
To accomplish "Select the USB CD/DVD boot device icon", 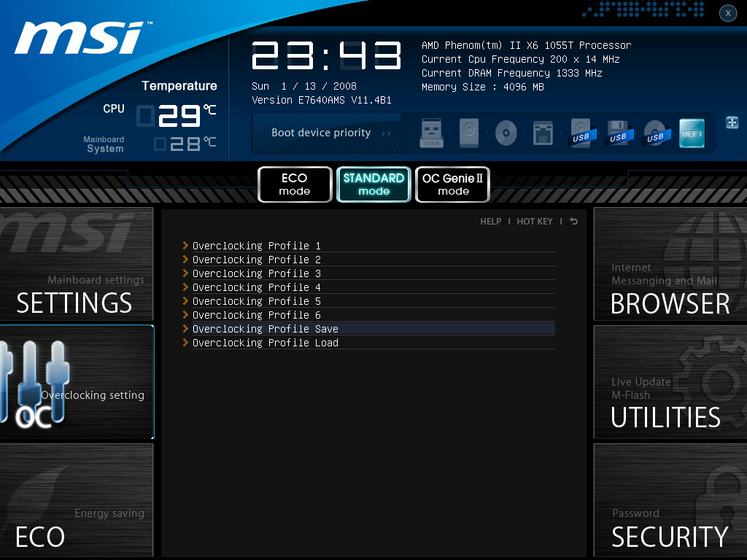I will pos(656,133).
